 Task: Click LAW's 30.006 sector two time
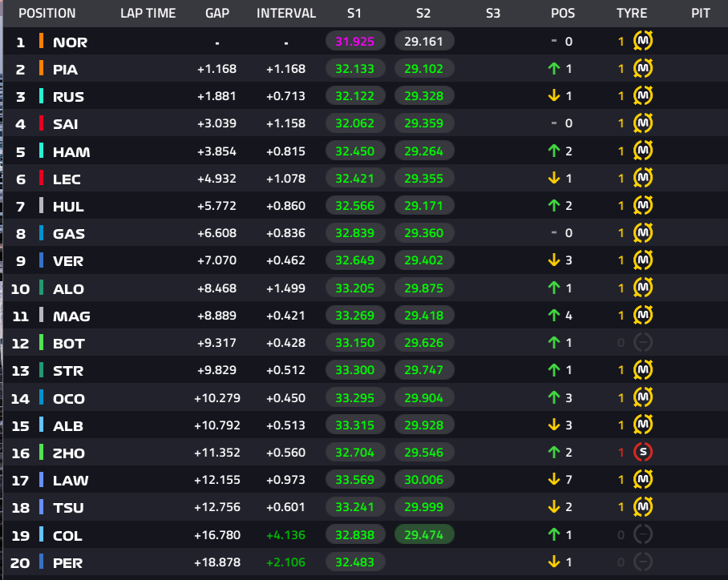[424, 479]
